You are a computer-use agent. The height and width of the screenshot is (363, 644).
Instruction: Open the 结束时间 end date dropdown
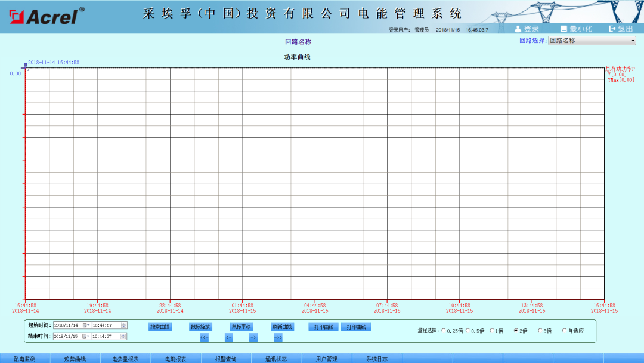point(88,336)
